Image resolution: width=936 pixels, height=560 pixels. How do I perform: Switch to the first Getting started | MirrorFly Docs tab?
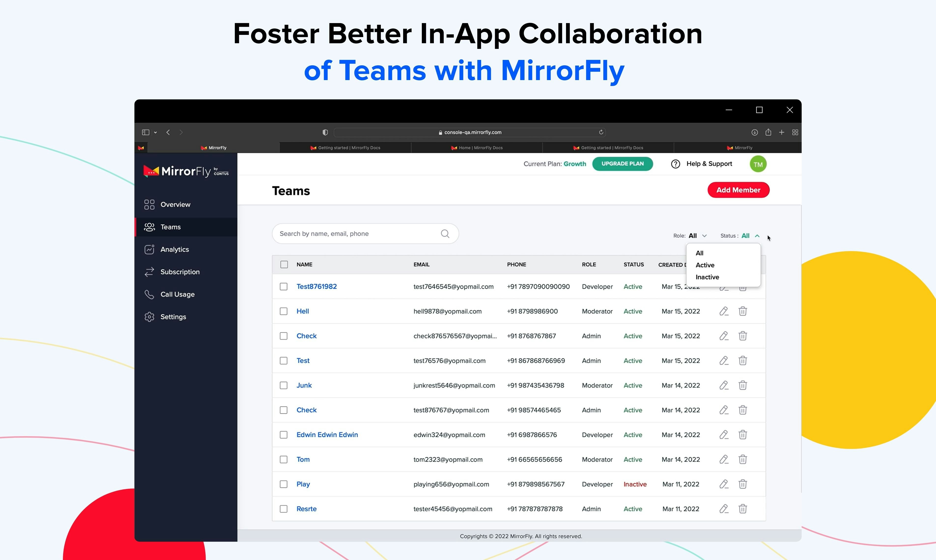pyautogui.click(x=345, y=148)
